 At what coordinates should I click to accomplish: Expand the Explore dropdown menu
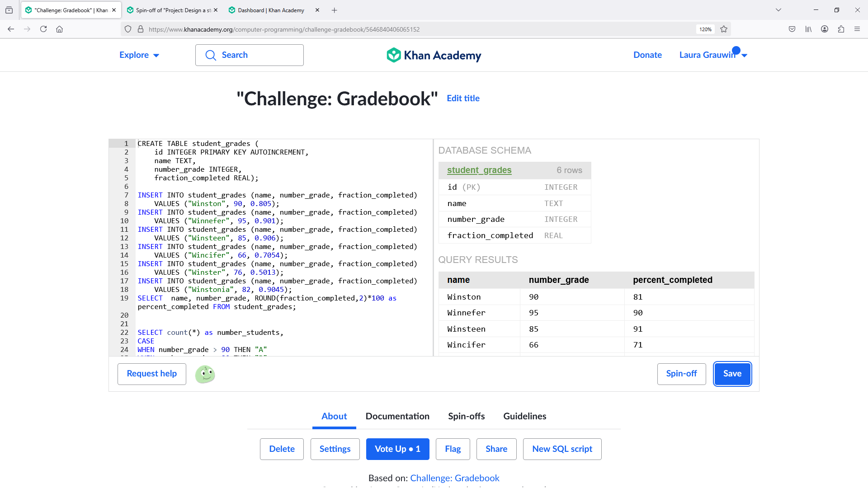(139, 55)
